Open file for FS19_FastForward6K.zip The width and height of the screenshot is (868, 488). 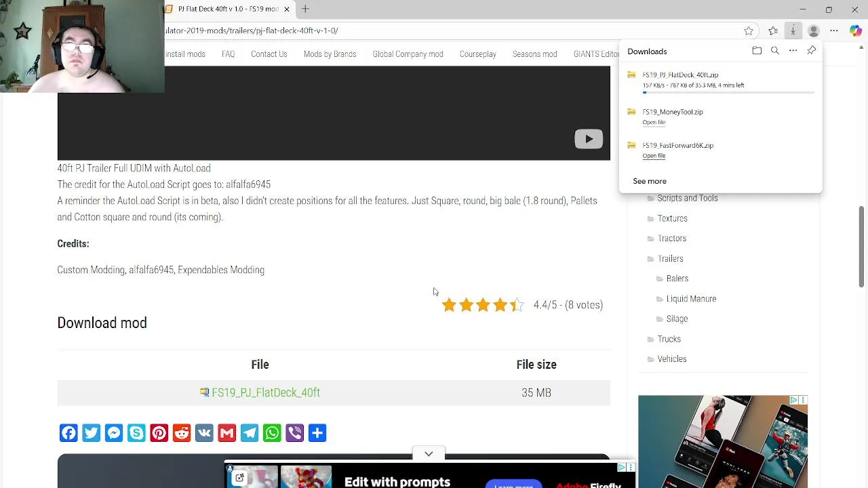(x=654, y=156)
